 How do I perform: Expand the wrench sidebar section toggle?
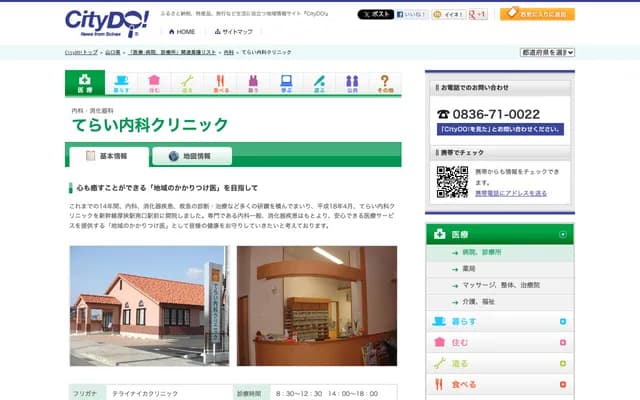pos(563,363)
